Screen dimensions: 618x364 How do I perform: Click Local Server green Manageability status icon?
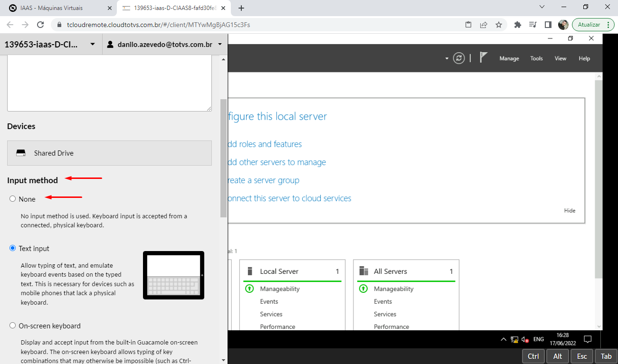point(249,289)
